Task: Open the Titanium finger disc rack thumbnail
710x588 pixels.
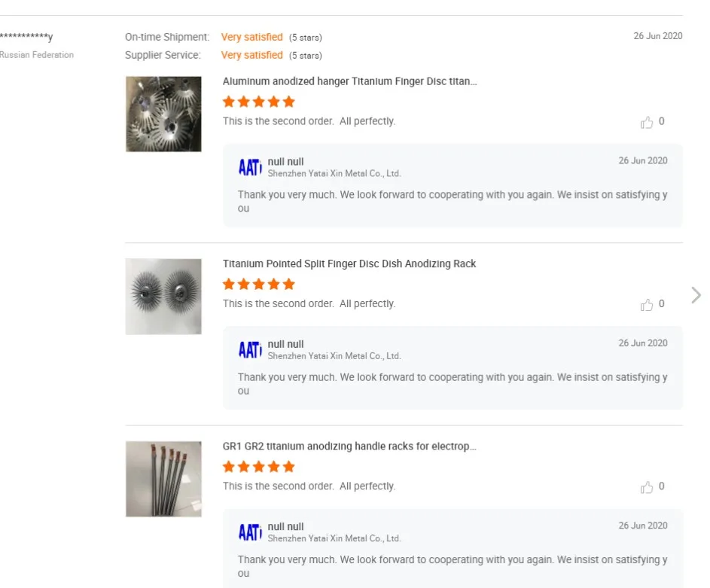Action: [x=163, y=296]
